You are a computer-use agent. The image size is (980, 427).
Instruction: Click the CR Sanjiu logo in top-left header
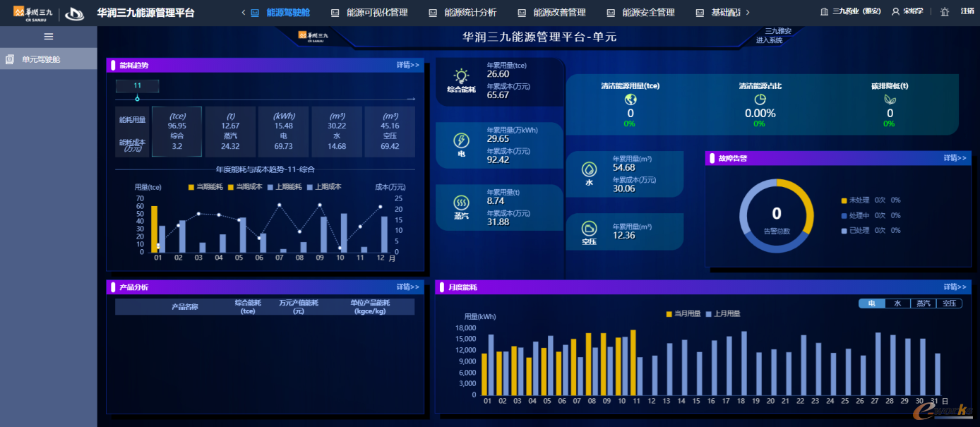(x=35, y=13)
